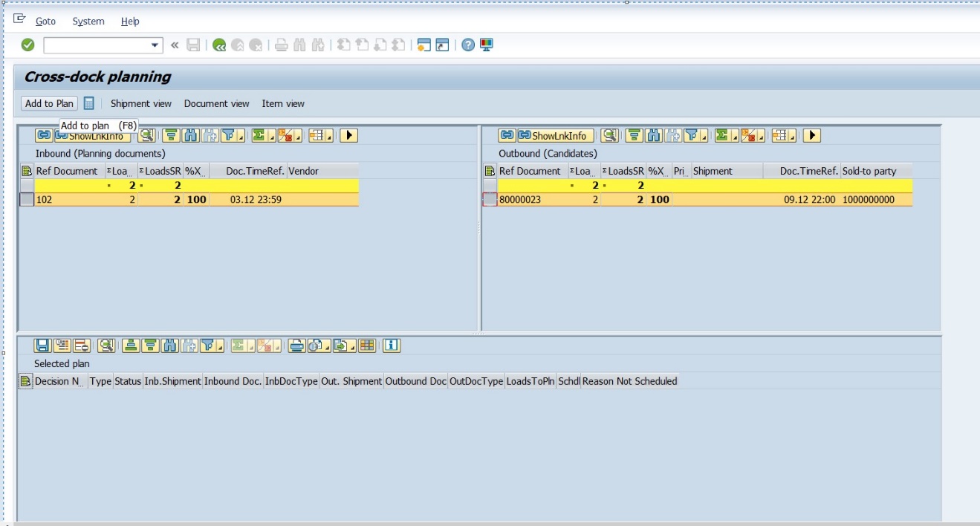
Task: Open the Inbound panel Filter dropdown
Action: coord(233,135)
